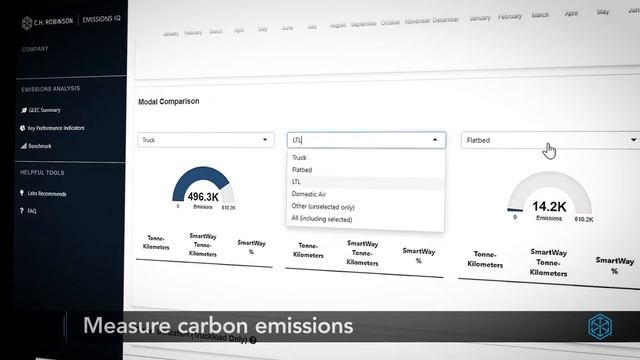Image resolution: width=640 pixels, height=360 pixels.
Task: Click SmartWay % header under Flatbed gauge
Action: pos(615,265)
